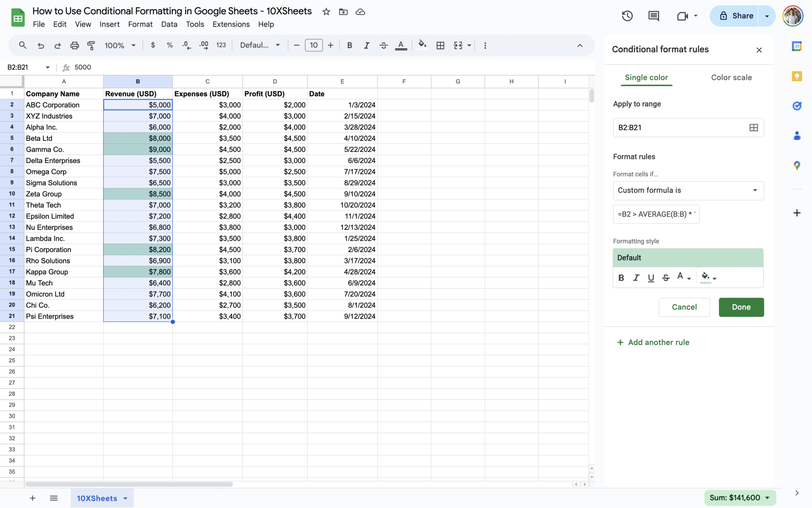Open the Google account avatar
Viewport: 812px width, 508px height.
tap(793, 16)
